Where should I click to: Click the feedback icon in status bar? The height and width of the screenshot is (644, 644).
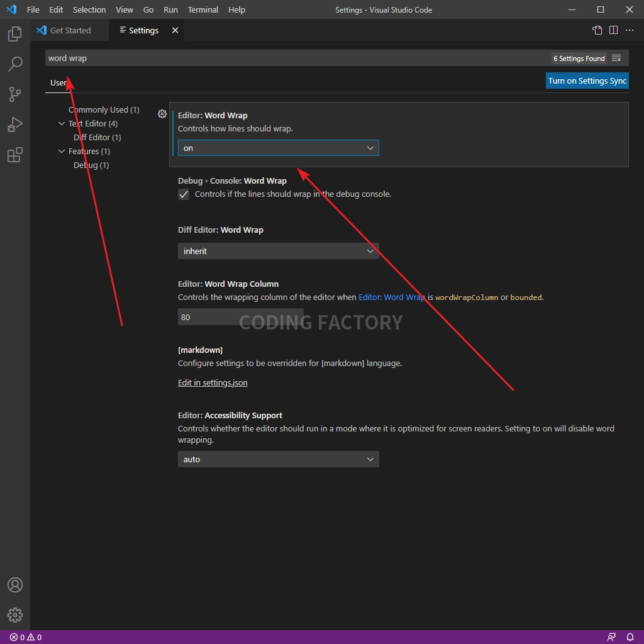pos(611,637)
